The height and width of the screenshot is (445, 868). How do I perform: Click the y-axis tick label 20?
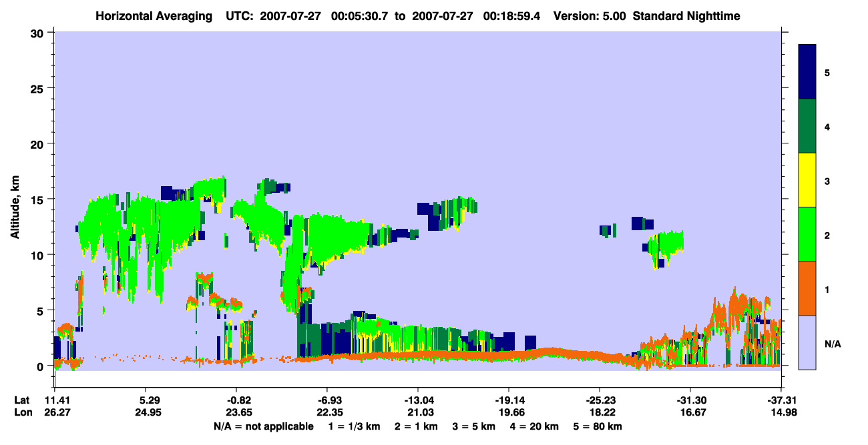(39, 143)
